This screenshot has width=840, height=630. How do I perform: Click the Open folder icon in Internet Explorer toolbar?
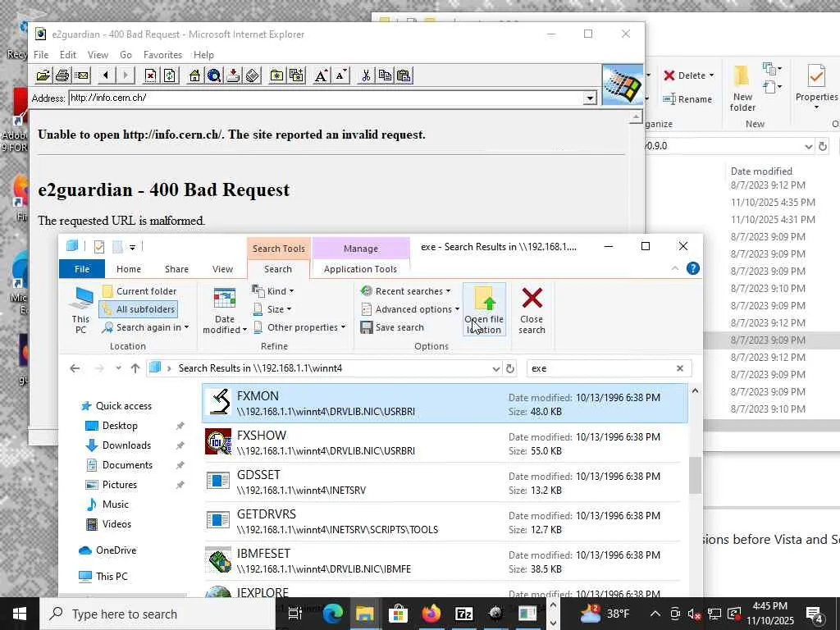point(43,75)
